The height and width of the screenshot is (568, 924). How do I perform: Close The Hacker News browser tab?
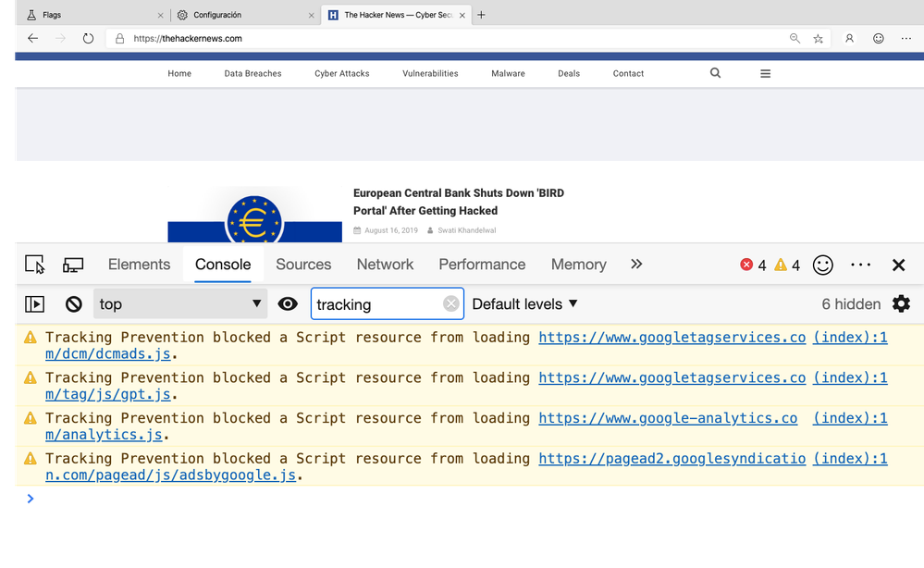[x=462, y=16]
